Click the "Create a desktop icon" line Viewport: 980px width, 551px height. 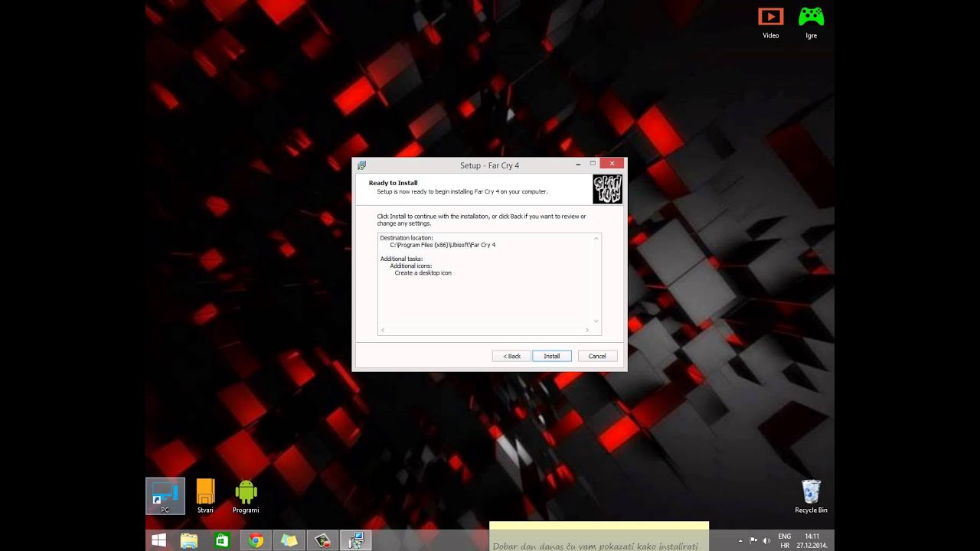423,272
